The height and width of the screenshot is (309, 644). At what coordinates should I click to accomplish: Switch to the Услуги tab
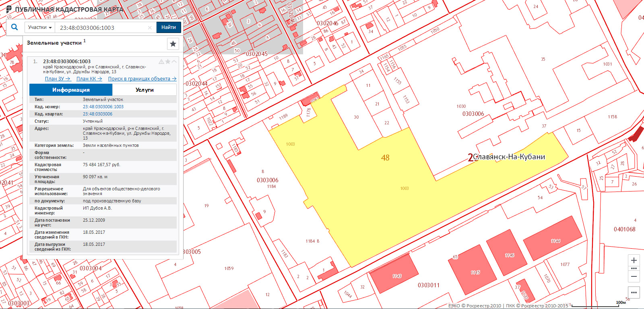[x=144, y=90]
